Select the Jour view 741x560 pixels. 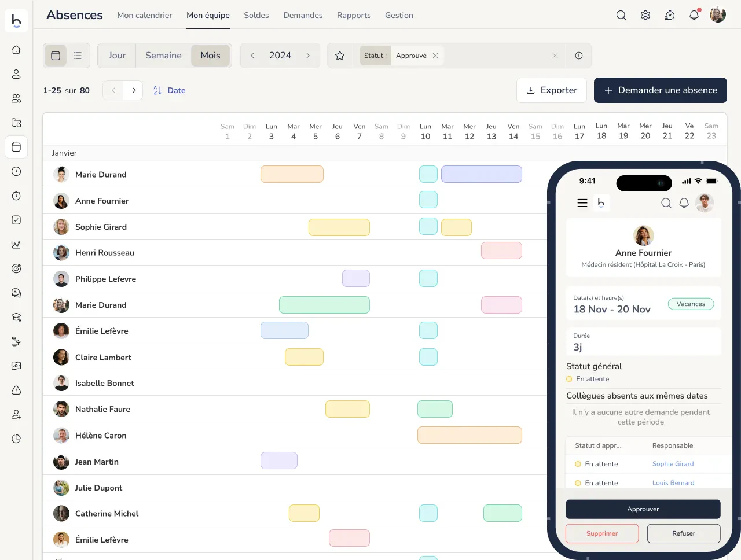click(x=117, y=56)
